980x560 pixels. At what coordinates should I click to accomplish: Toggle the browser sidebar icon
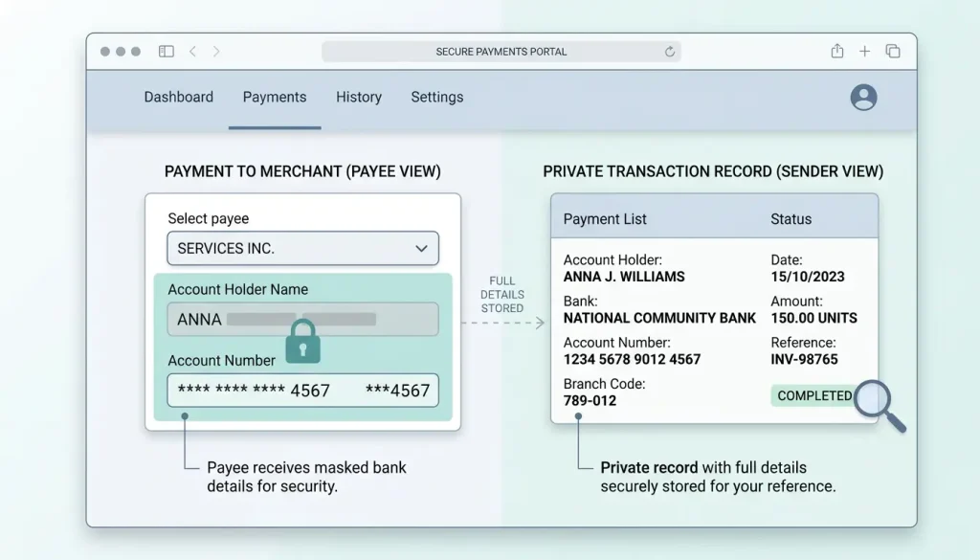[x=167, y=52]
